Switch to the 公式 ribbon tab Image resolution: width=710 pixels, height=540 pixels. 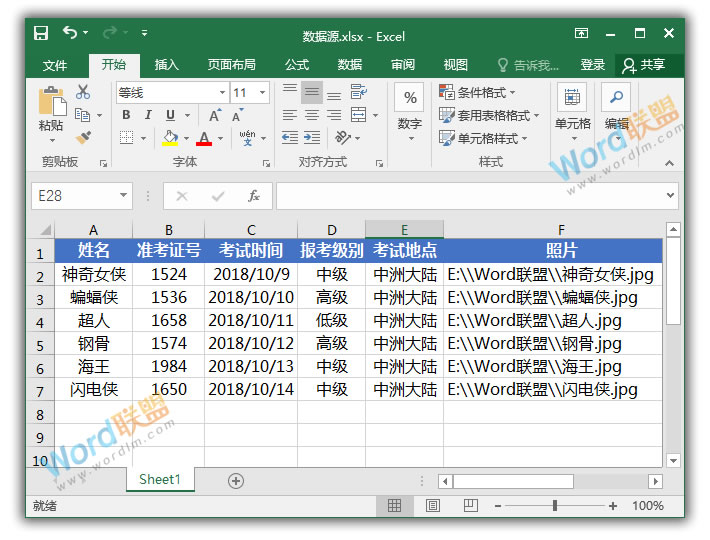pyautogui.click(x=297, y=65)
